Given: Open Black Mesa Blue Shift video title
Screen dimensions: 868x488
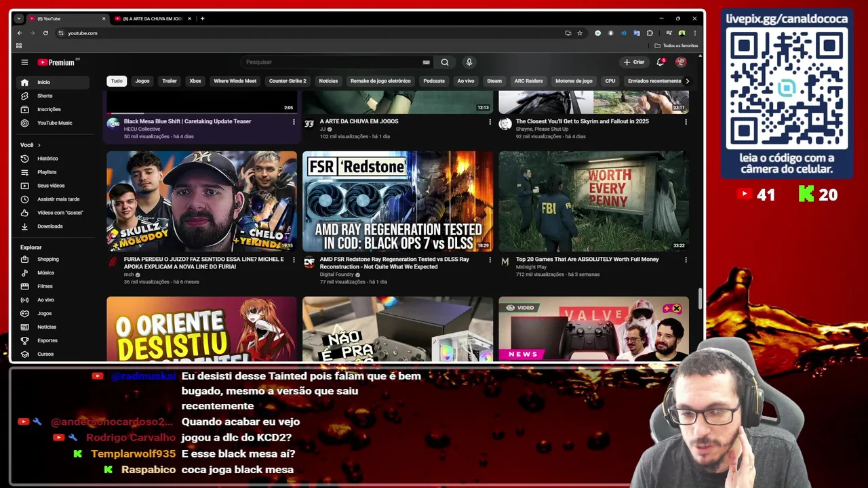Looking at the screenshot, I should tap(188, 121).
